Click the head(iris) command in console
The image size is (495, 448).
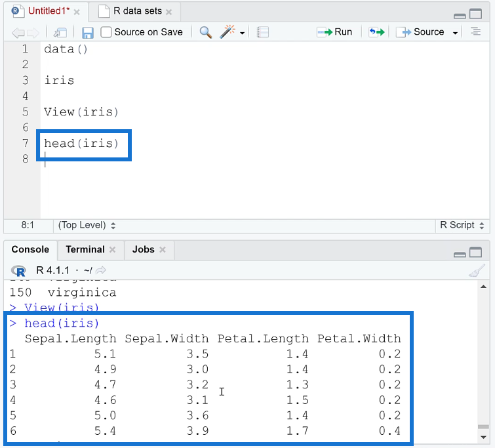pos(62,323)
